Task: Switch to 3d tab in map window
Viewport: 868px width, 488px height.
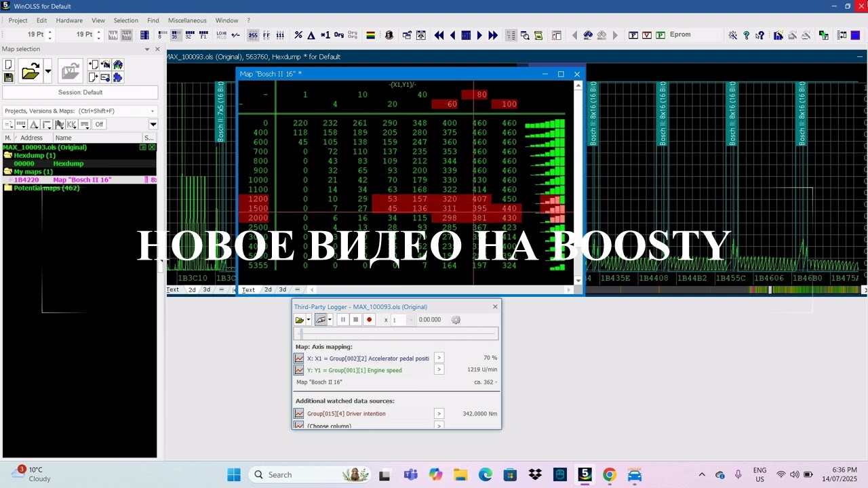Action: pyautogui.click(x=282, y=289)
